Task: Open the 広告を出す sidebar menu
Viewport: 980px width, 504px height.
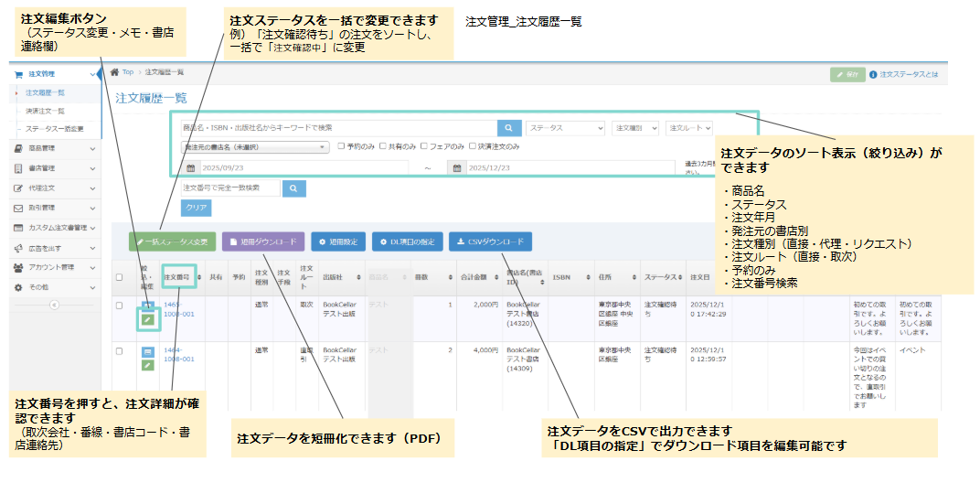Action: pyautogui.click(x=54, y=248)
